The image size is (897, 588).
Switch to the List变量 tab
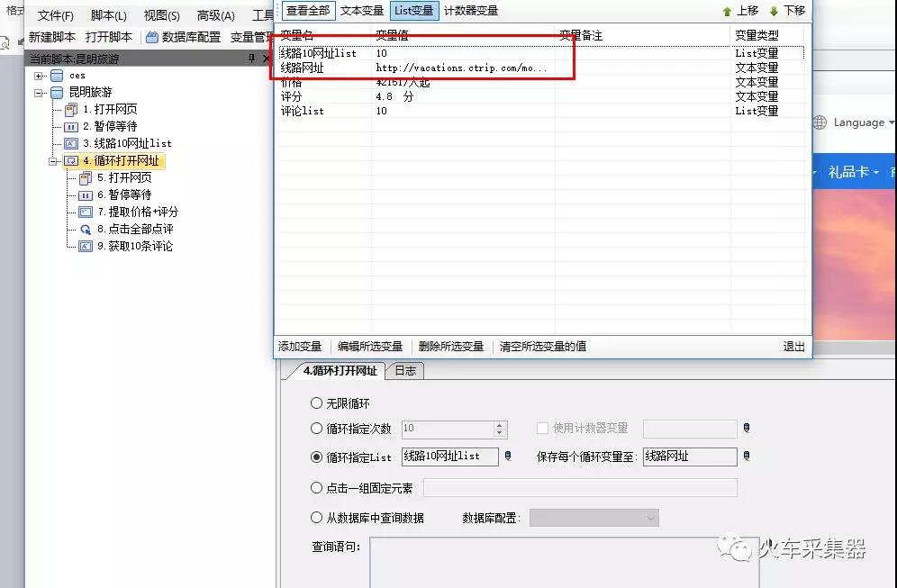414,10
